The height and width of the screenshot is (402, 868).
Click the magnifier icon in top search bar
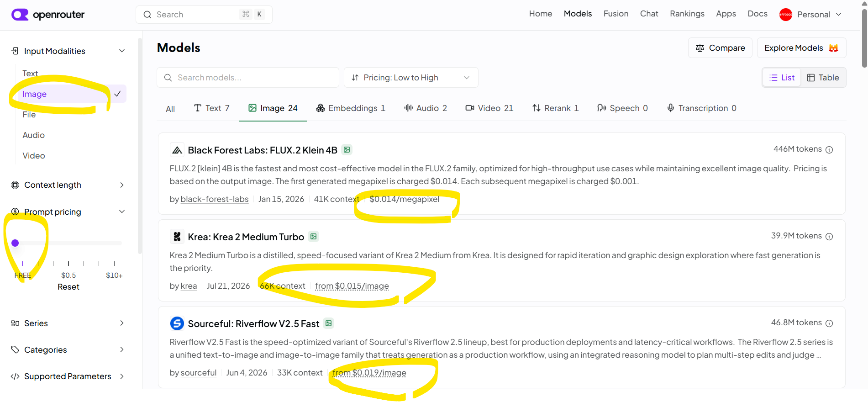point(147,15)
